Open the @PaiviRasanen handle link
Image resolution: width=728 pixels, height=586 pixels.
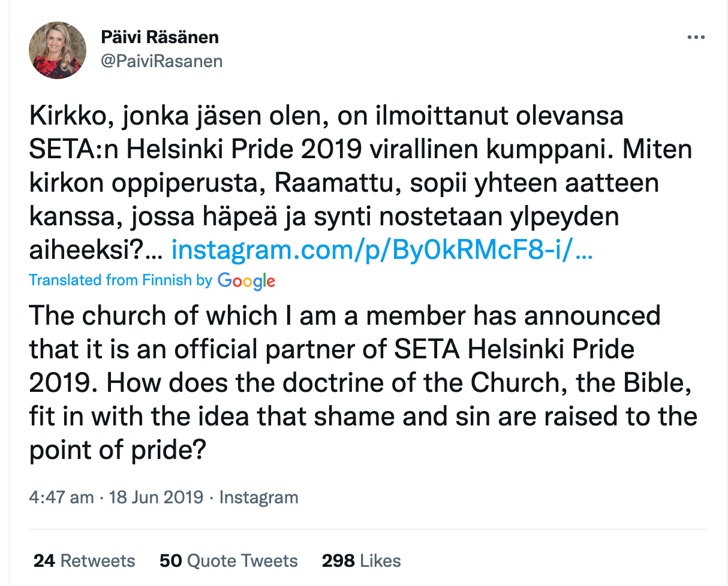(161, 61)
